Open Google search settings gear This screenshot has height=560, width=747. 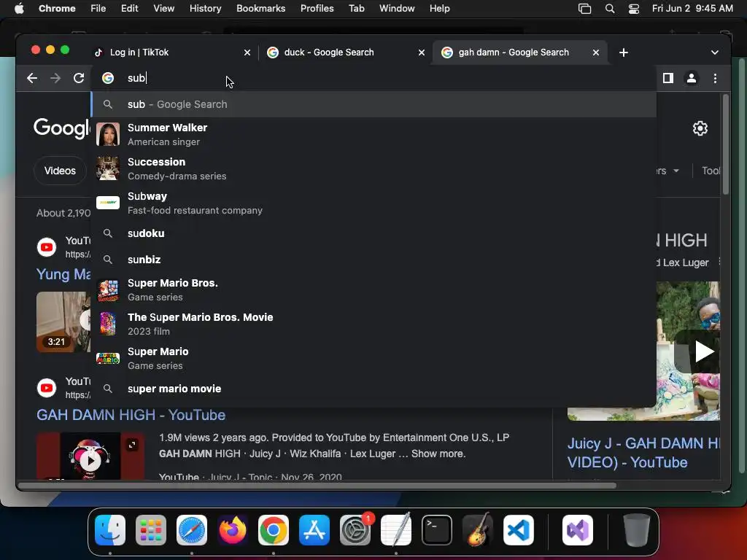(x=700, y=128)
